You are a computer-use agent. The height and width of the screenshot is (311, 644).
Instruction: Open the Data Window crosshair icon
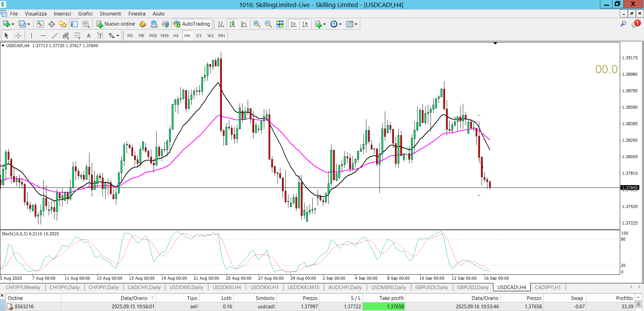pyautogui.click(x=51, y=24)
